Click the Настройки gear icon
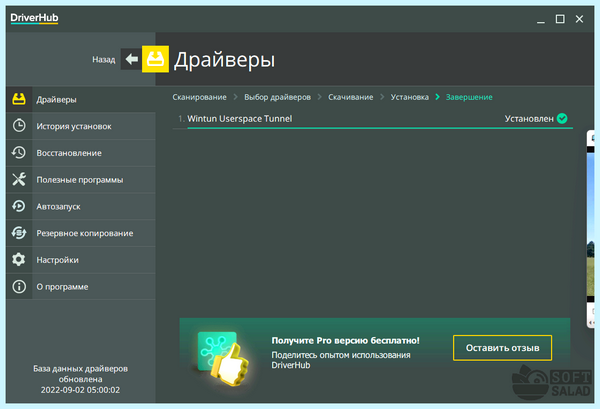This screenshot has height=409, width=600. 19,260
